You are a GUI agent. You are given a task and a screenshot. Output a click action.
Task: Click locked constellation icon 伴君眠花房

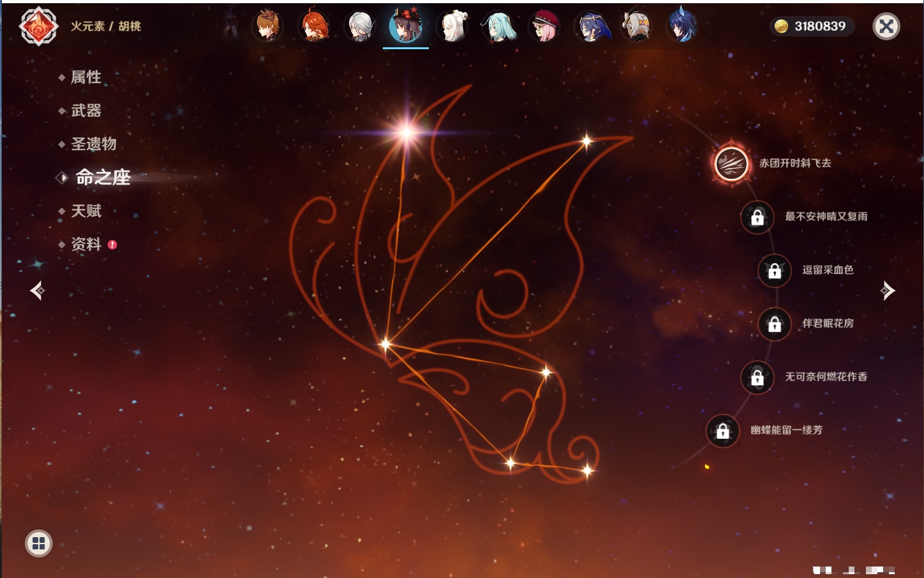point(775,324)
